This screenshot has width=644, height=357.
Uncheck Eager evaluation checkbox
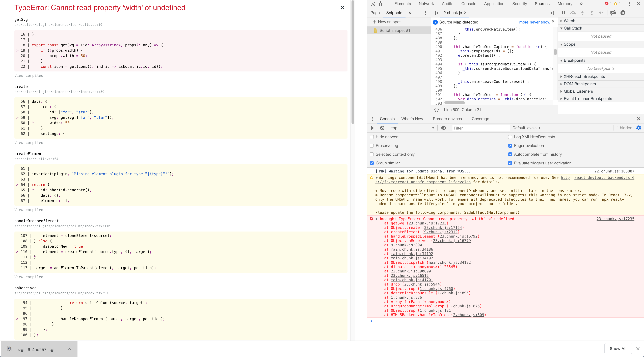(x=510, y=146)
